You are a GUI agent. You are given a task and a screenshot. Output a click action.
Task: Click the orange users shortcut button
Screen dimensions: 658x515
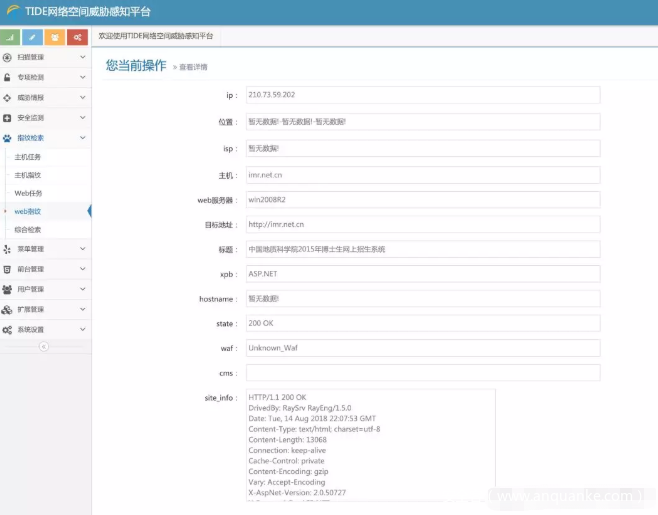[x=55, y=38]
